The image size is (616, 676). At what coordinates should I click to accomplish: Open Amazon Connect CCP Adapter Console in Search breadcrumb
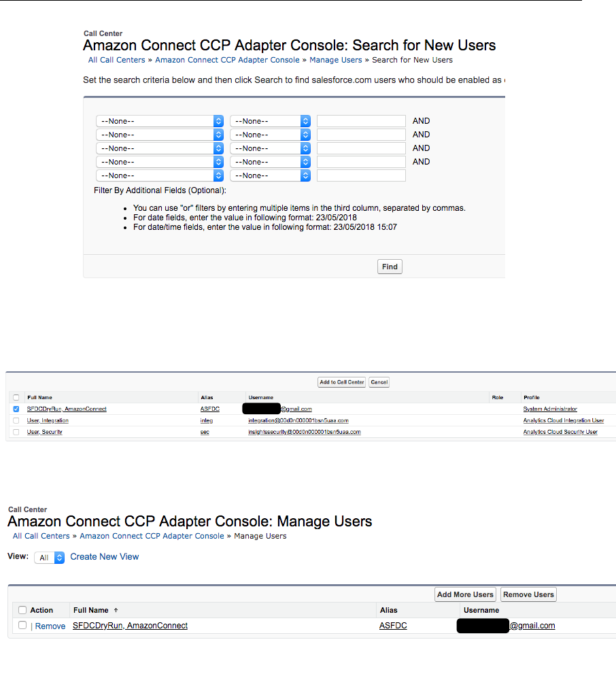click(x=227, y=60)
